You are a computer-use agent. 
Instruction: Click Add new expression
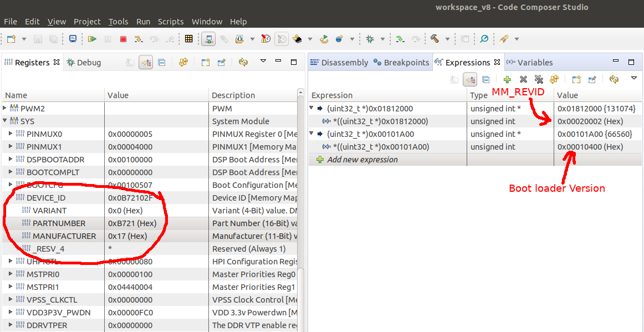pyautogui.click(x=362, y=160)
